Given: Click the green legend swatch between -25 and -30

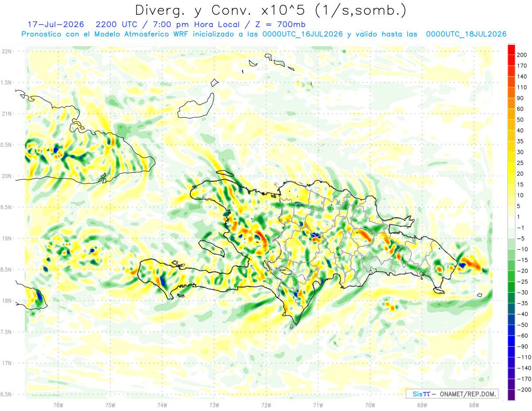Looking at the screenshot, I should point(511,287).
